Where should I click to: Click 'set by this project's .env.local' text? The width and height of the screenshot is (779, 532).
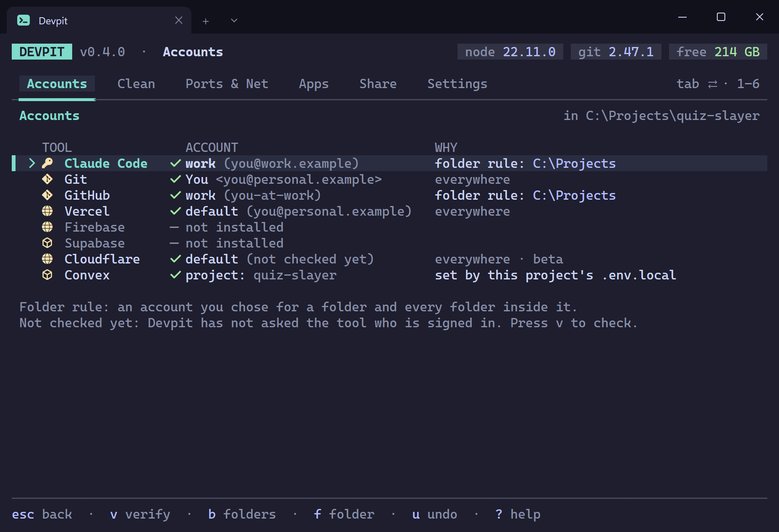coord(555,275)
